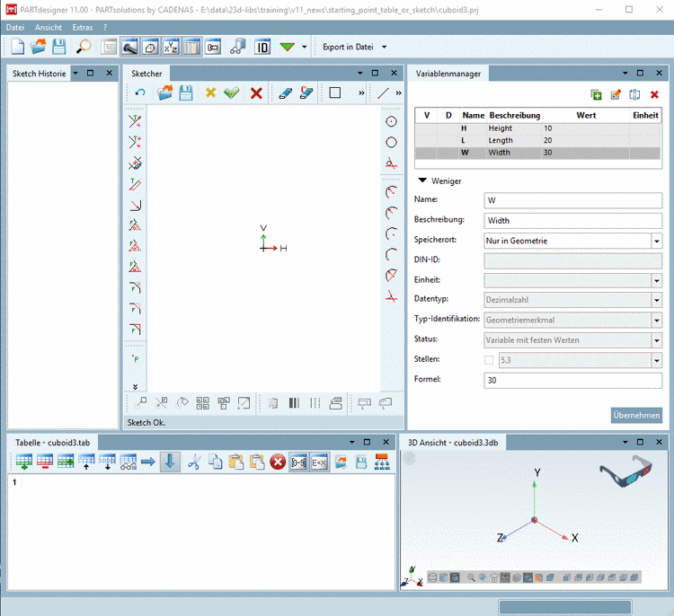
Task: Open project with the folder icon in main toolbar
Action: point(38,47)
